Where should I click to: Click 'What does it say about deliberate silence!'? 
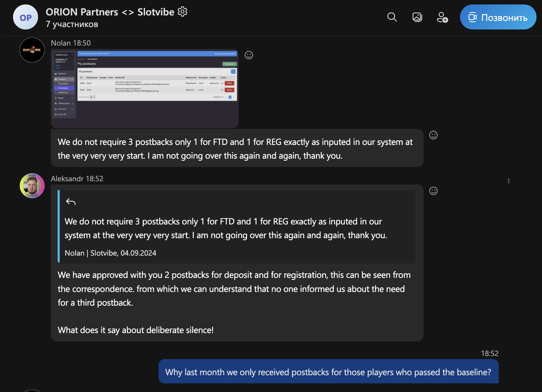click(x=135, y=330)
